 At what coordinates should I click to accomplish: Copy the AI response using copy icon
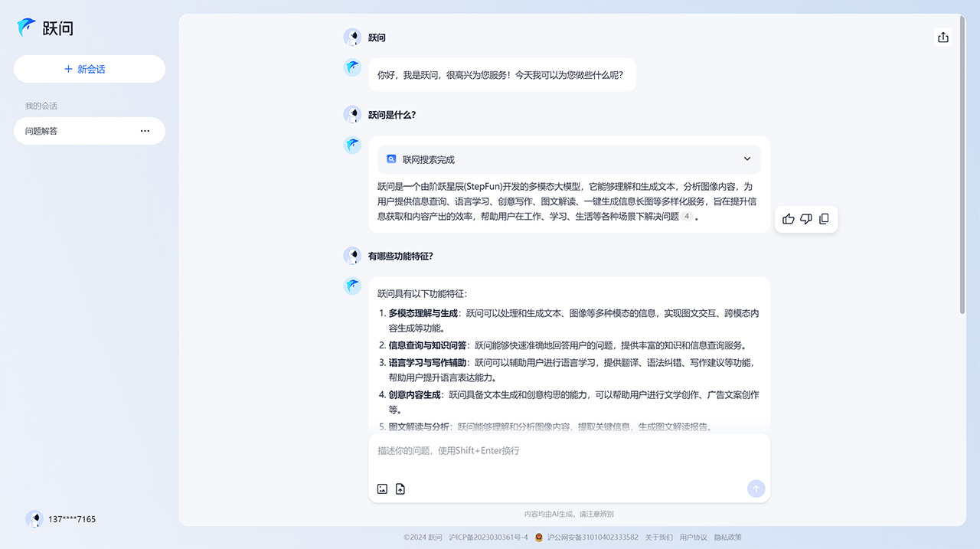click(x=824, y=218)
